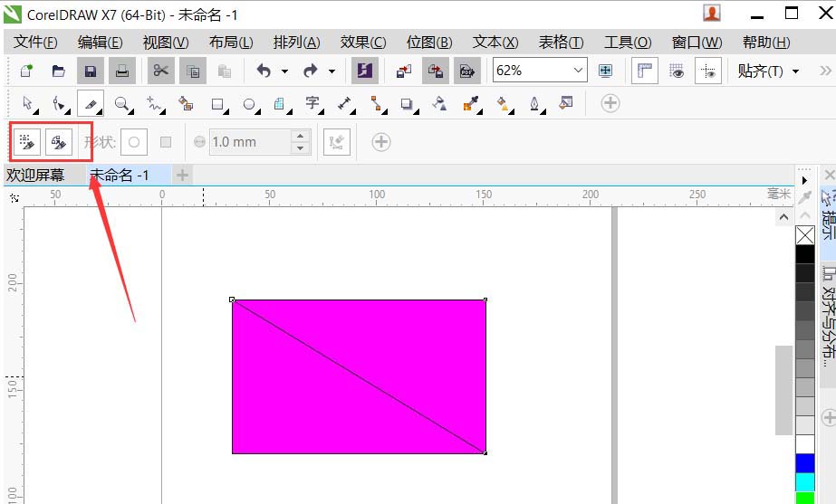Click the Cut scissors icon

tap(160, 71)
